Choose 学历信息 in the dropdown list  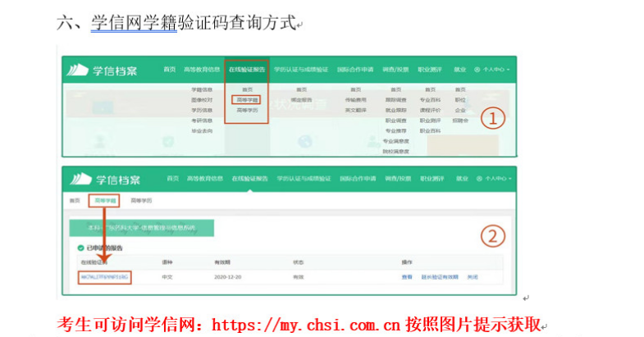[x=202, y=110]
